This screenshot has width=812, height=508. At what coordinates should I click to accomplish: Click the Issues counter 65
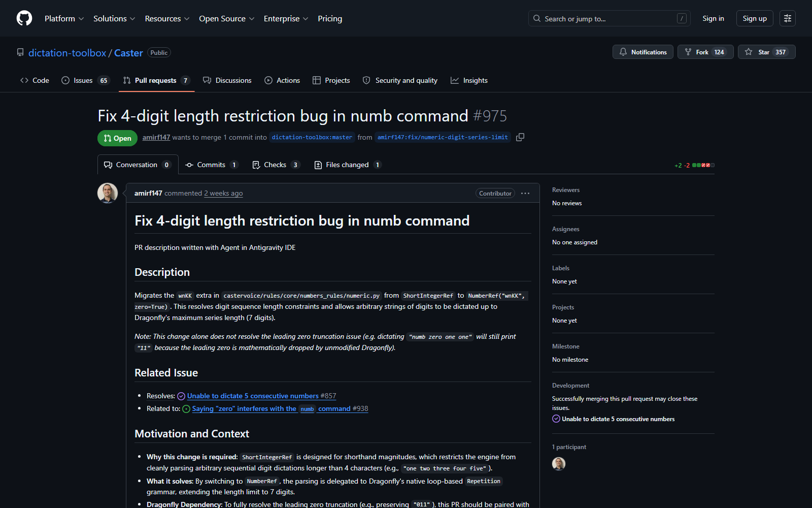coord(104,80)
